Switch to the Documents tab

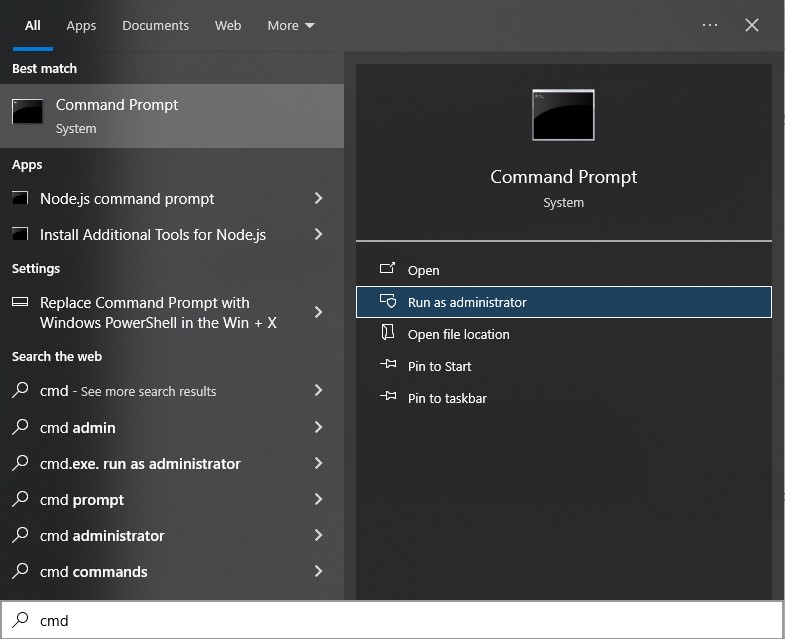click(x=155, y=26)
